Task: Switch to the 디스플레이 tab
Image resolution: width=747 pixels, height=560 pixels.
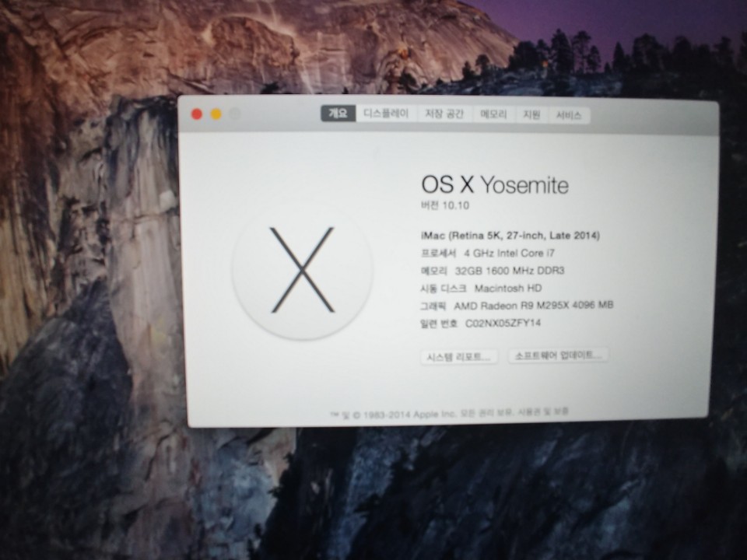Action: click(x=386, y=114)
